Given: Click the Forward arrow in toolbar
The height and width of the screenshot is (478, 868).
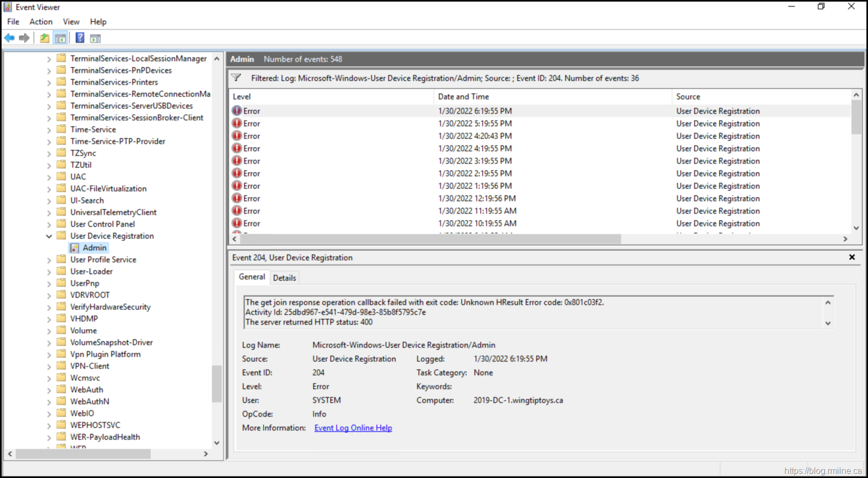Looking at the screenshot, I should click(24, 38).
